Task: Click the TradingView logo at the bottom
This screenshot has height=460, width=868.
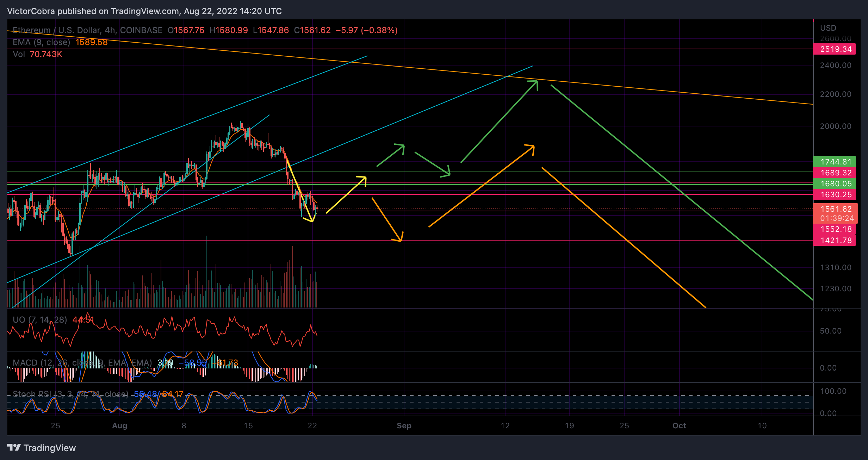Action: point(41,448)
